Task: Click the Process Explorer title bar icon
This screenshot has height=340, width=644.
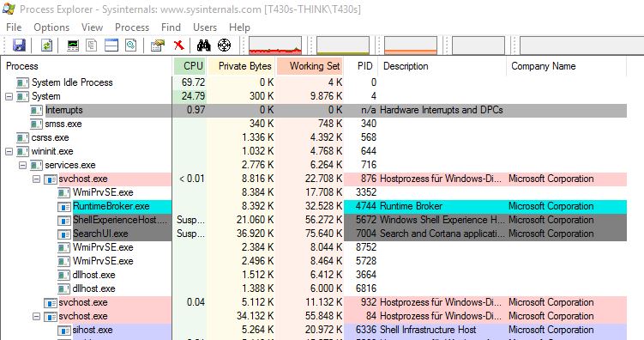Action: 9,9
